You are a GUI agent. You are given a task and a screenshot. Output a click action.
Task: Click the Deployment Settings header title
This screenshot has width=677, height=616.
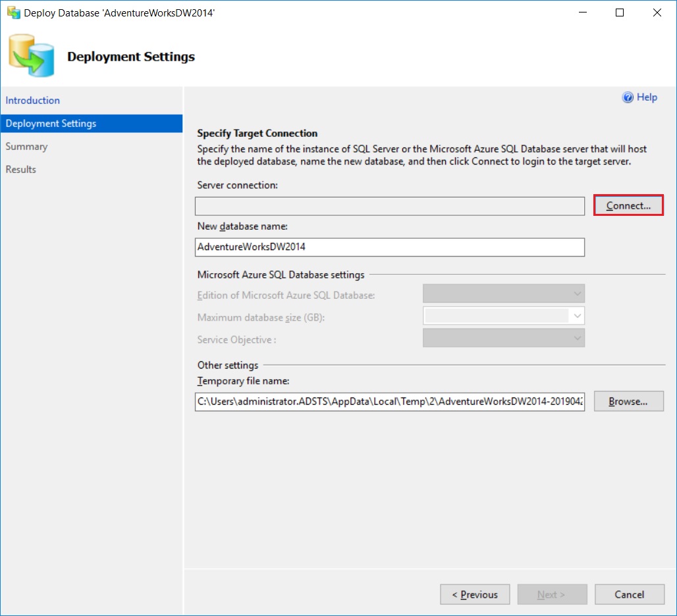[131, 57]
